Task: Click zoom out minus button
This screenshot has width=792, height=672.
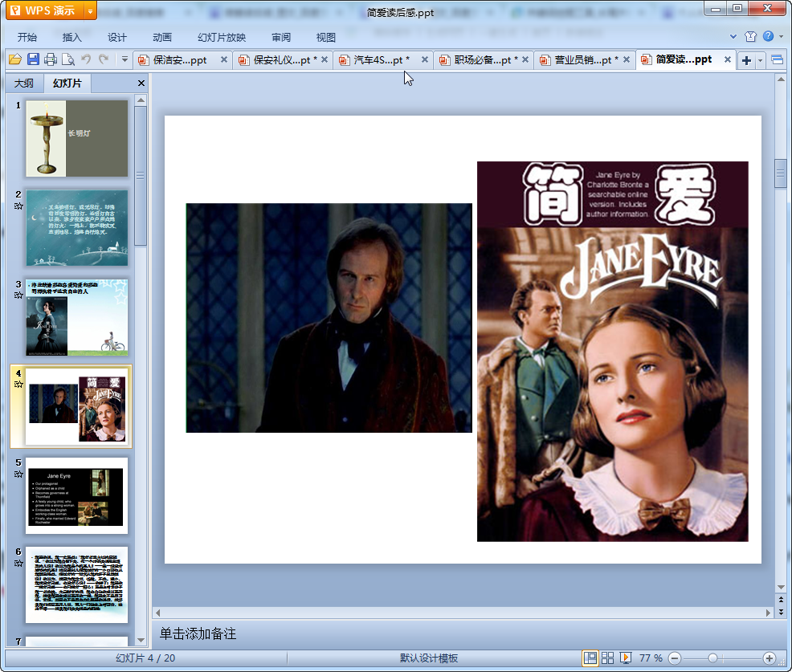Action: coord(674,658)
